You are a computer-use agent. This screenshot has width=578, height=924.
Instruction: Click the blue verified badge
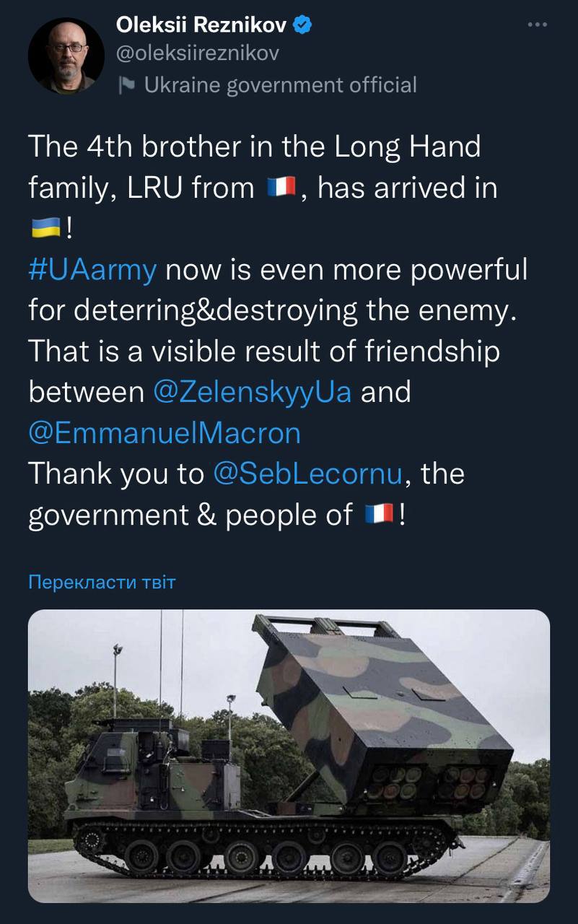click(x=303, y=26)
